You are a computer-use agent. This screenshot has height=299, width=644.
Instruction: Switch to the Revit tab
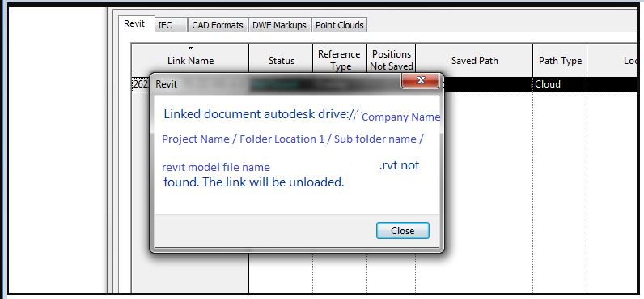click(x=135, y=23)
